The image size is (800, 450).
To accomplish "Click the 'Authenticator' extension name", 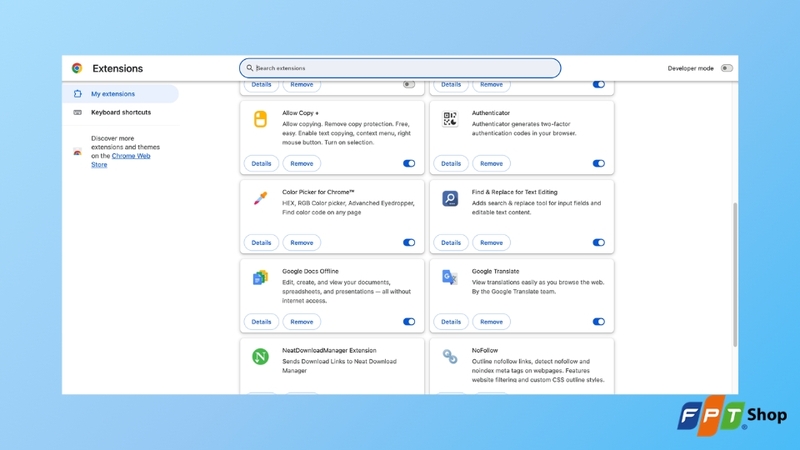I will [491, 113].
